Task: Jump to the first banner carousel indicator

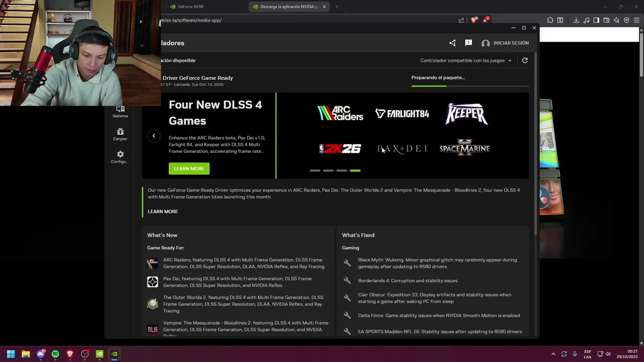Action: point(315,170)
